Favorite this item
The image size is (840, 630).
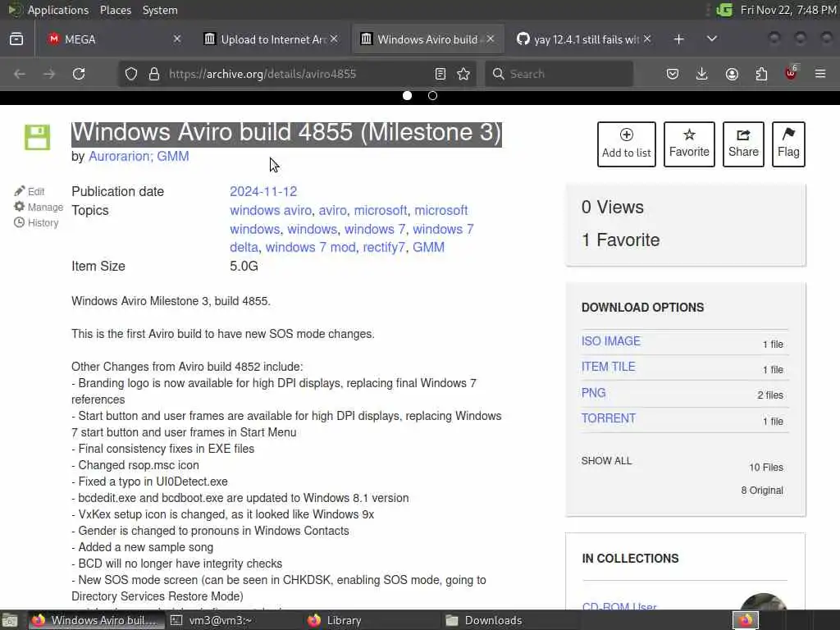[x=689, y=144]
